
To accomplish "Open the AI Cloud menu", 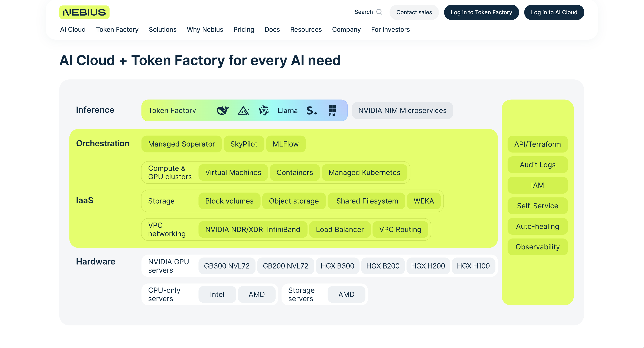I will tap(73, 29).
